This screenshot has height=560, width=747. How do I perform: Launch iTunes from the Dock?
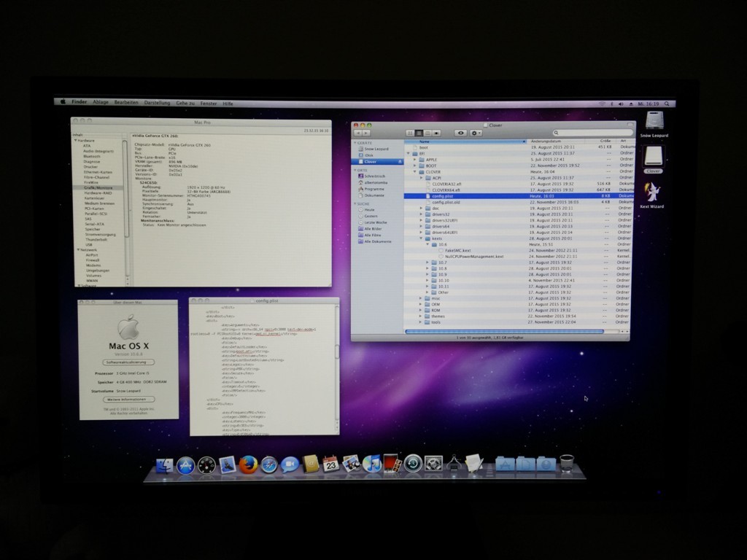coord(371,463)
